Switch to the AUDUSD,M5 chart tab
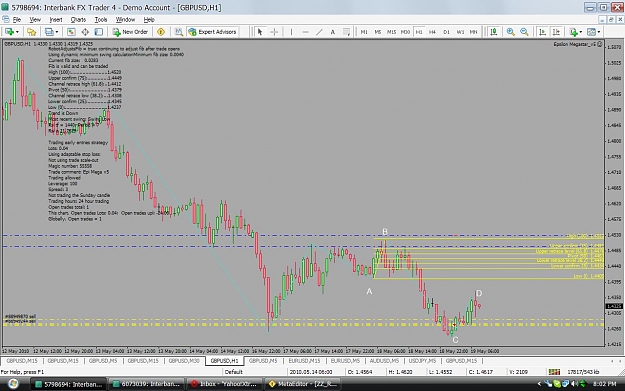625x391 pixels. pyautogui.click(x=384, y=361)
